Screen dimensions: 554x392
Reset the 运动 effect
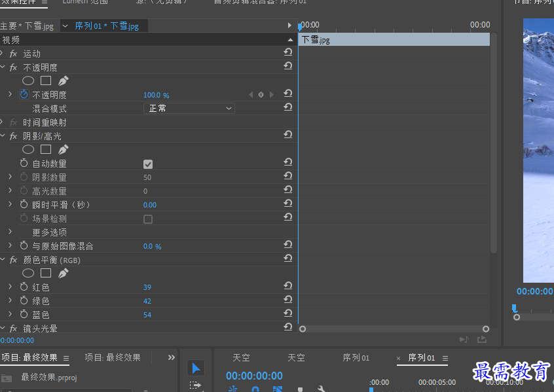(x=288, y=52)
